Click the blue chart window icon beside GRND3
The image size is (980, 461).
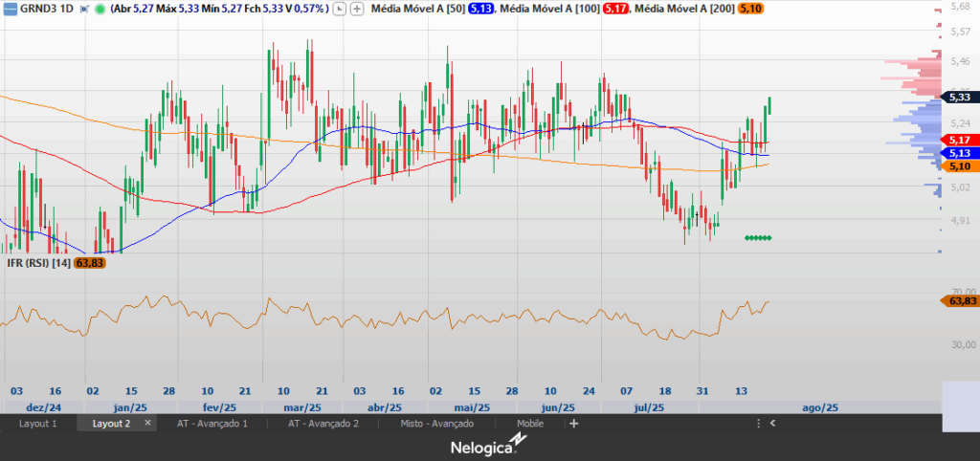11,9
